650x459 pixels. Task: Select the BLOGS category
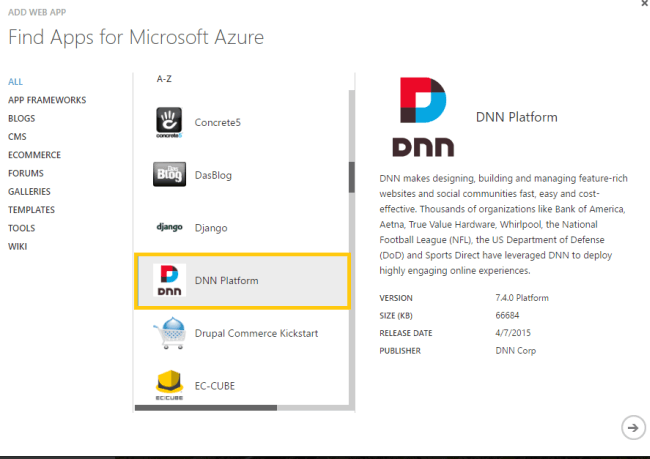click(x=22, y=118)
